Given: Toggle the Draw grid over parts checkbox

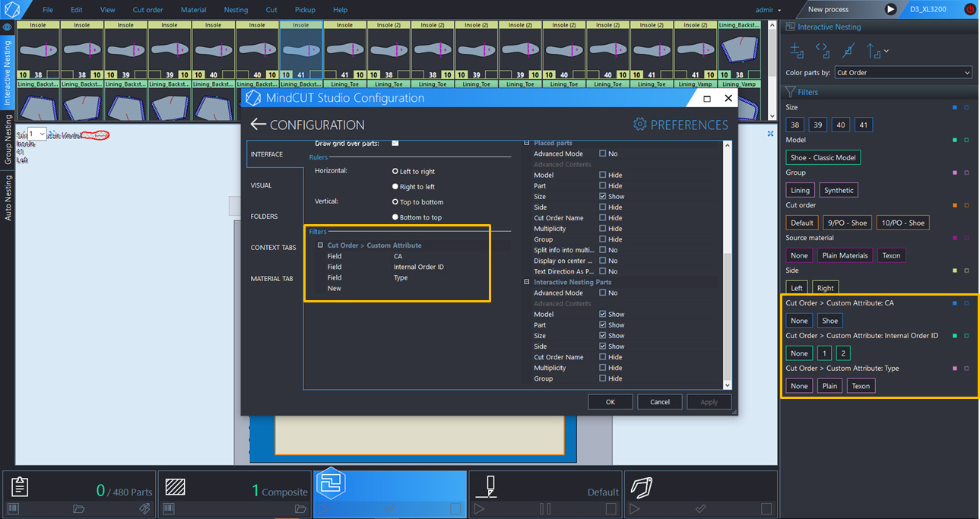Looking at the screenshot, I should (395, 143).
